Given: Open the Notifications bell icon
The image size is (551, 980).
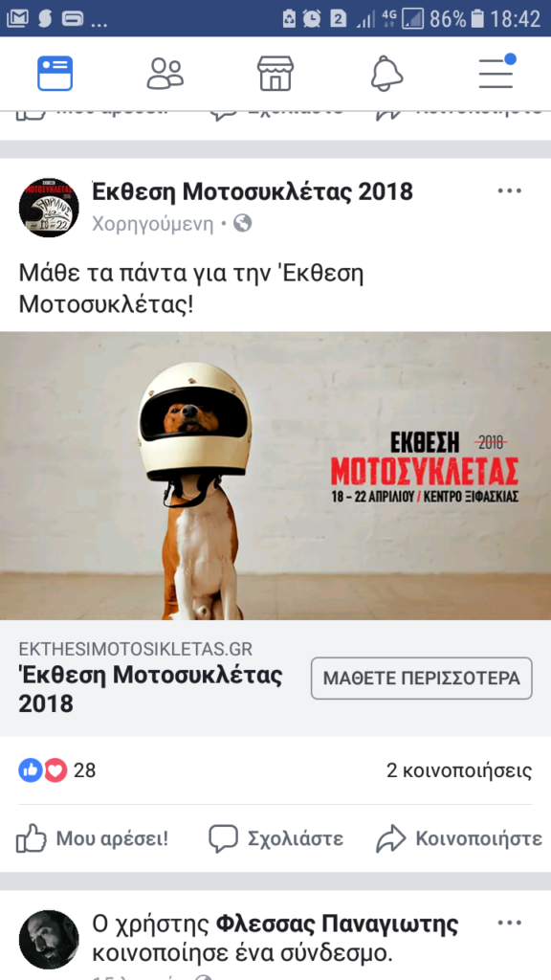Looking at the screenshot, I should pyautogui.click(x=386, y=74).
